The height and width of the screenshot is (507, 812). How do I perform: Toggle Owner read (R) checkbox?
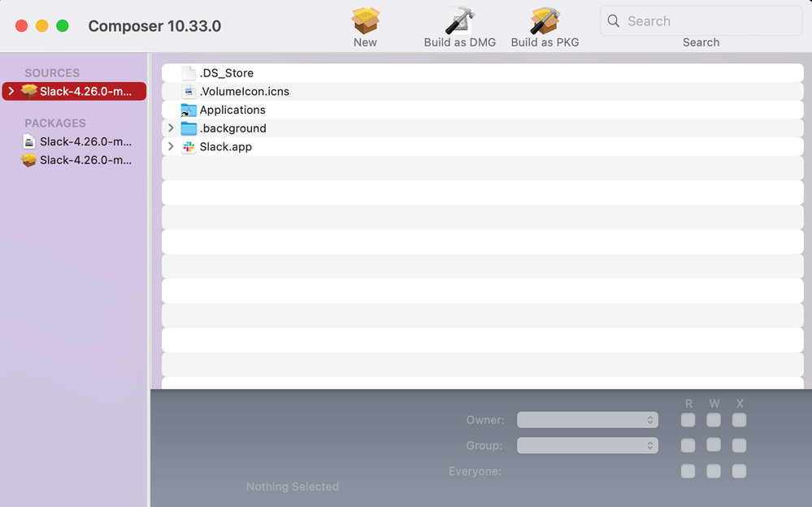click(688, 420)
